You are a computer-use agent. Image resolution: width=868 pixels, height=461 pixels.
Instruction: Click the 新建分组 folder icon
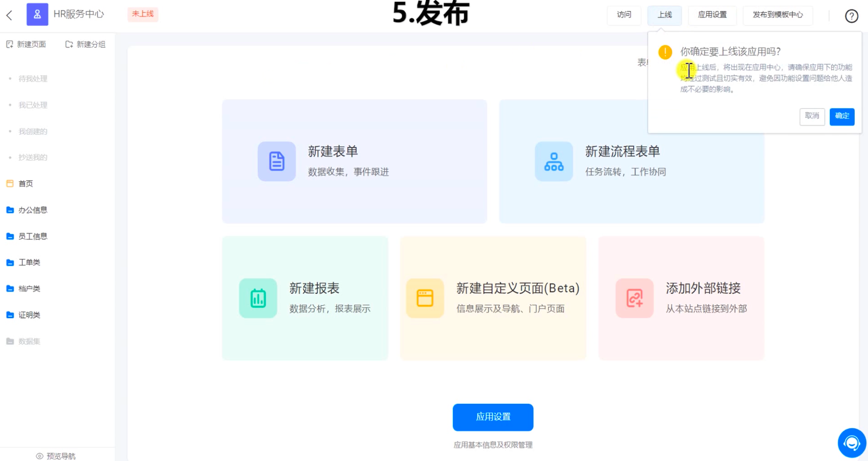[x=69, y=44]
